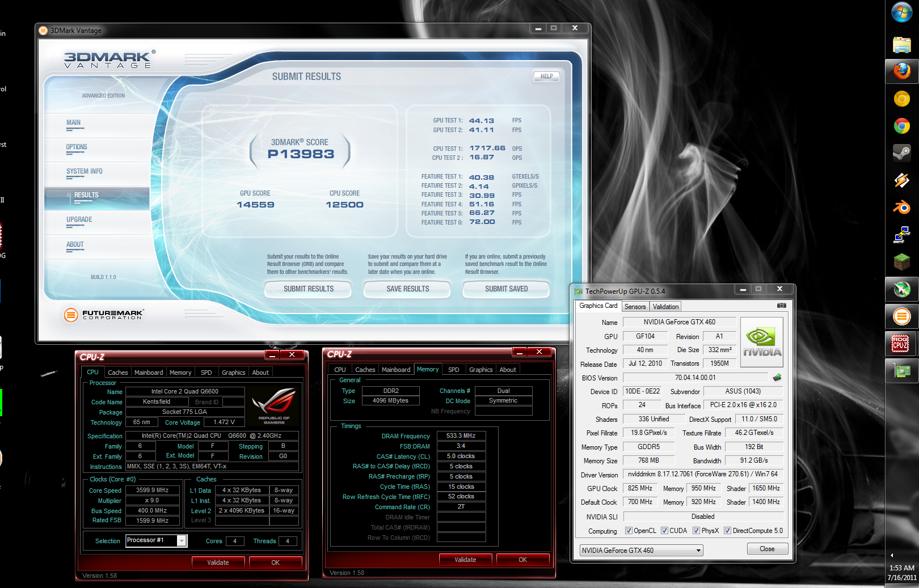Viewport: 919px width, 588px height.
Task: Launch Firefox from the taskbar
Action: coord(901,71)
